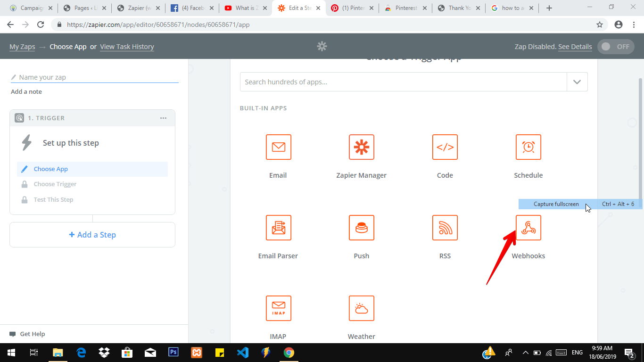Screen dimensions: 644x362
Task: Click Add a note link
Action: pos(26,92)
